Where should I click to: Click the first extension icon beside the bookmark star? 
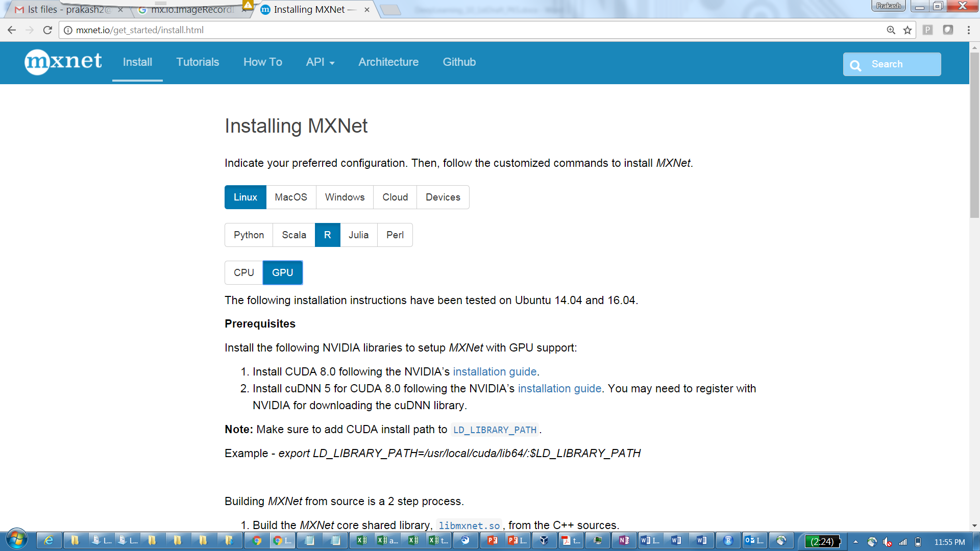pos(928,30)
